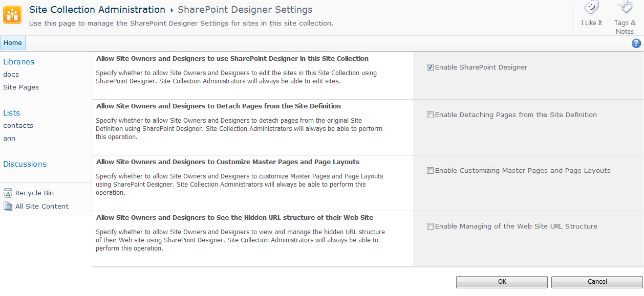Click the orange SharePoint site logo icon

12,15
